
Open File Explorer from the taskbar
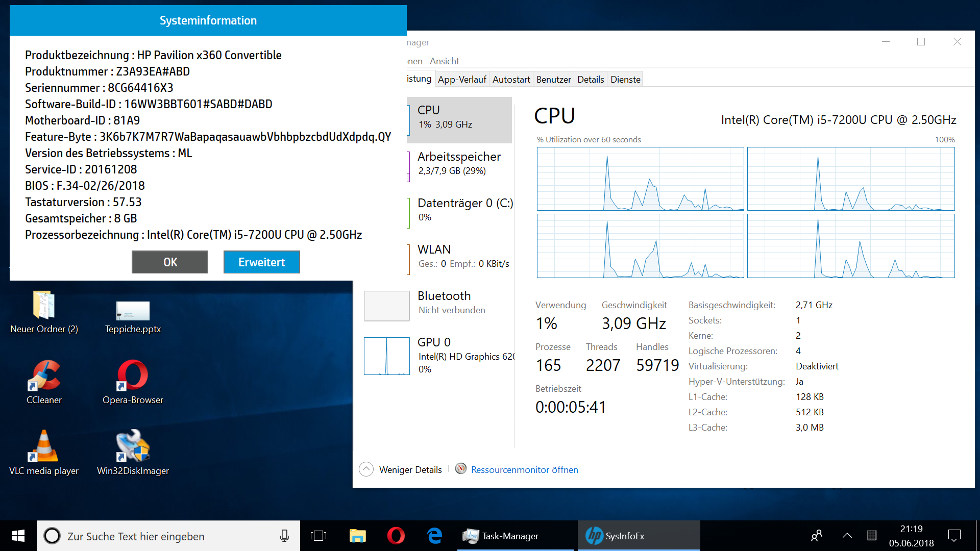click(357, 536)
